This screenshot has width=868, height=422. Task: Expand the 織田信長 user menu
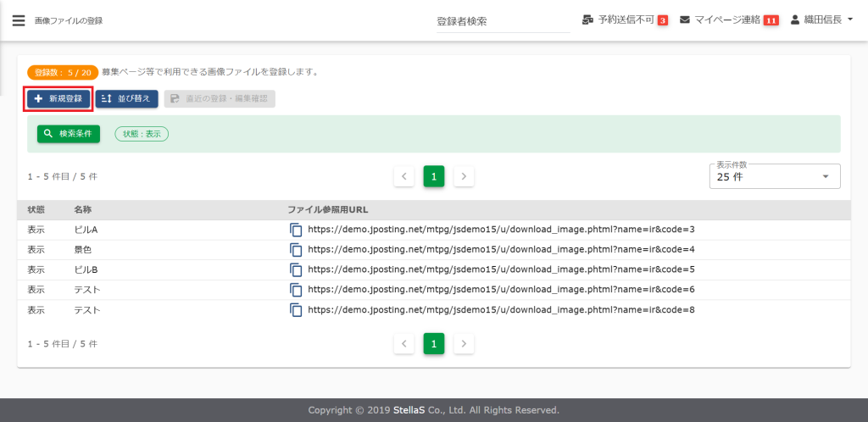coord(821,19)
